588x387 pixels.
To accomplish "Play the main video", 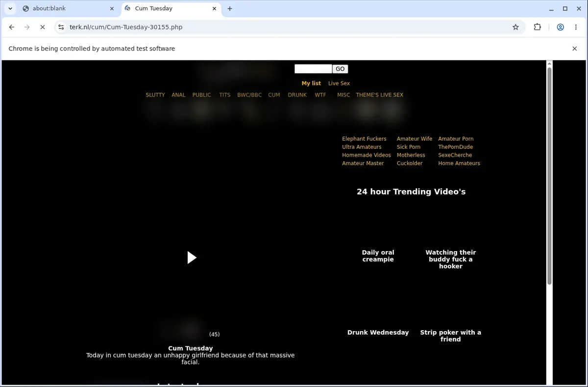I will tap(192, 258).
